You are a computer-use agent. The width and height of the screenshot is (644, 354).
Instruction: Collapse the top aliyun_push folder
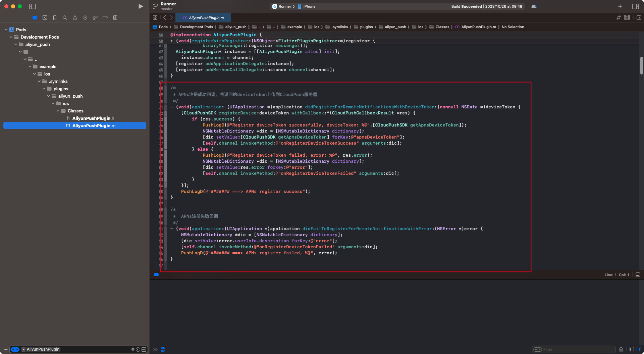(15, 44)
